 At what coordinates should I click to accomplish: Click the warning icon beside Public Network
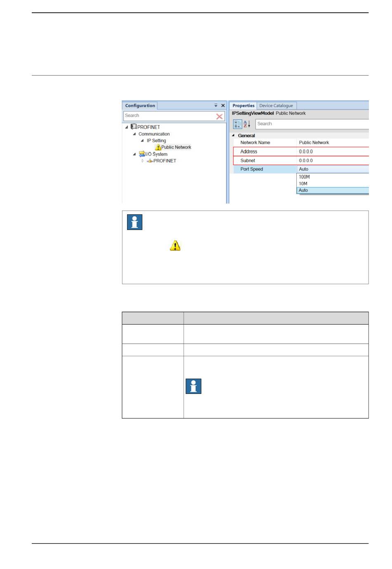[x=158, y=147]
